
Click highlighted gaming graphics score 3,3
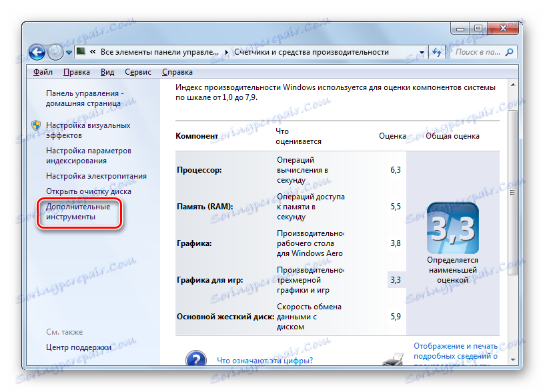pyautogui.click(x=396, y=280)
